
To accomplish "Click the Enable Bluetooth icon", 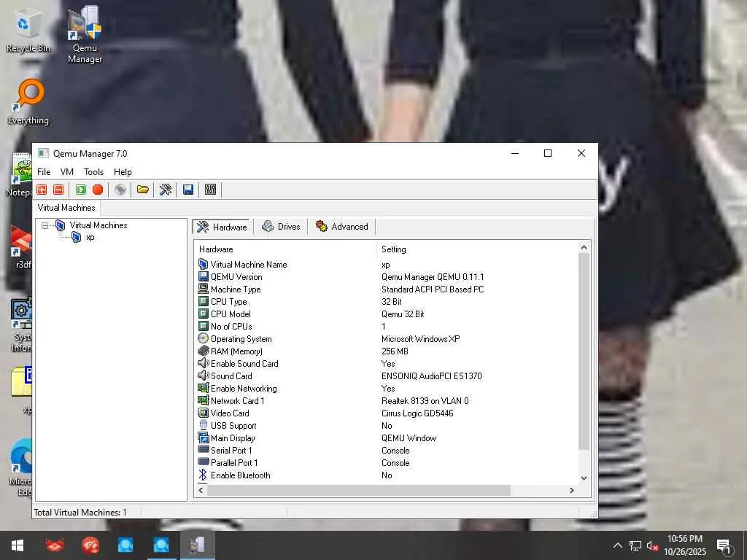I will click(x=204, y=475).
